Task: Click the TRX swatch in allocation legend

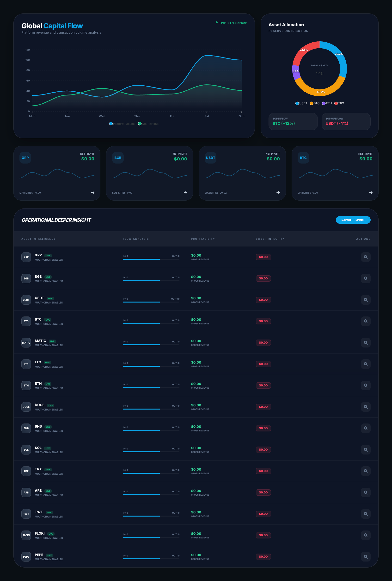Action: [x=336, y=103]
